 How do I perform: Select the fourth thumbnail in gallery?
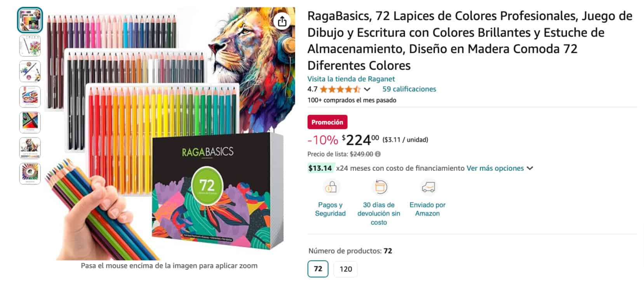tap(30, 97)
